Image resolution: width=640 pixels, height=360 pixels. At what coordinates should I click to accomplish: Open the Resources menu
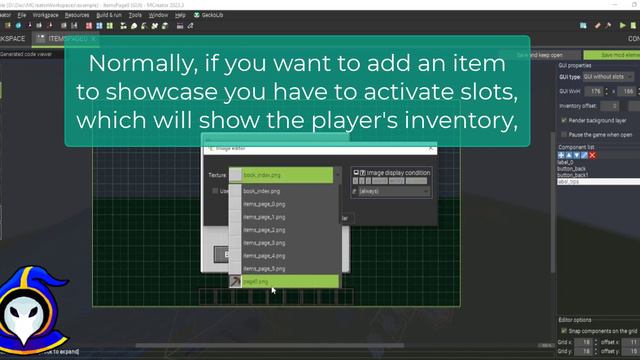77,15
